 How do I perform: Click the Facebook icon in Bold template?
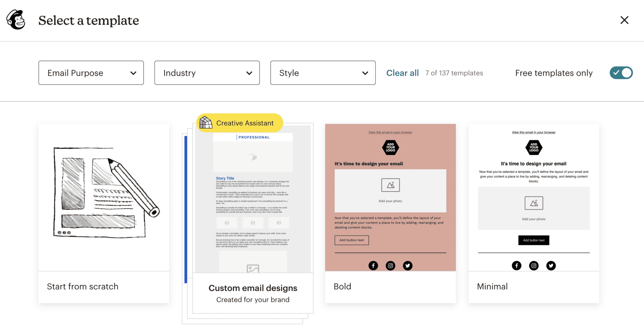point(373,266)
